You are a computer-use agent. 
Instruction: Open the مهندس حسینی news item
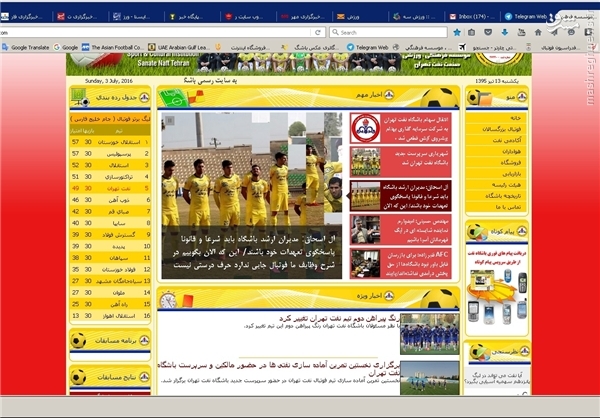click(x=400, y=230)
